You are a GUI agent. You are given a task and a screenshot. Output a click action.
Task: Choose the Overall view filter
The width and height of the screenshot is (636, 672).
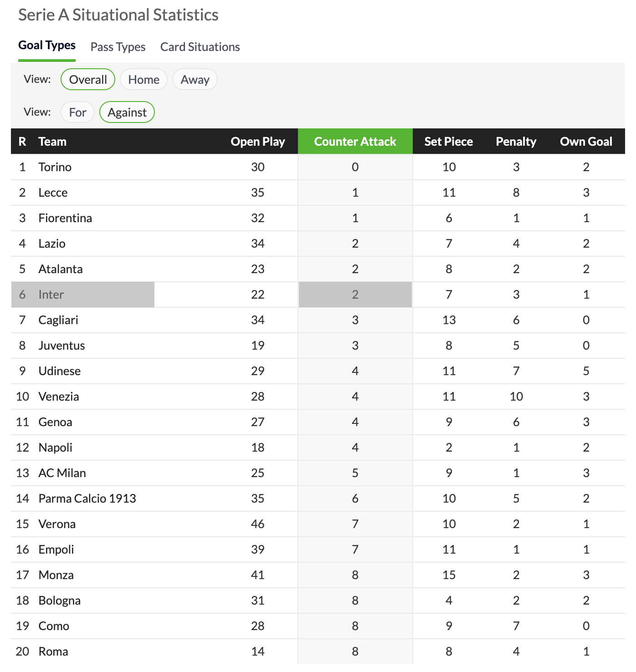[x=88, y=79]
